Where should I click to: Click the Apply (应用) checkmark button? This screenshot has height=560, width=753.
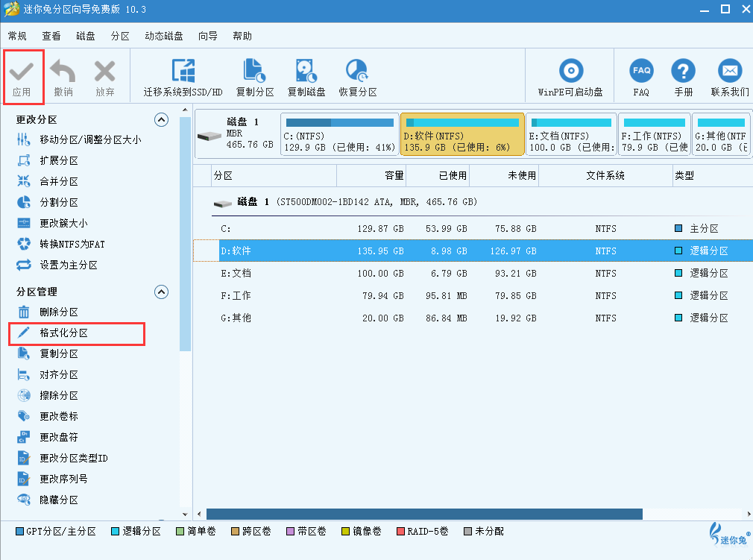click(22, 77)
